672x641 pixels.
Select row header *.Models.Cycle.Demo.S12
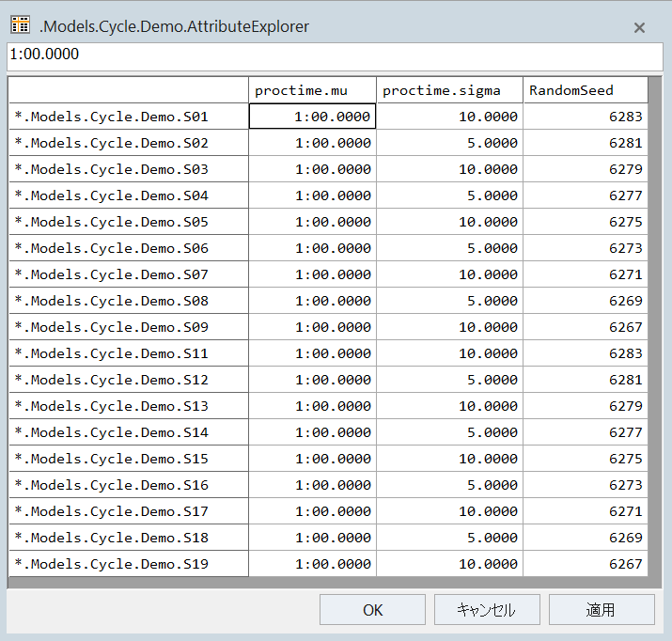[129, 380]
